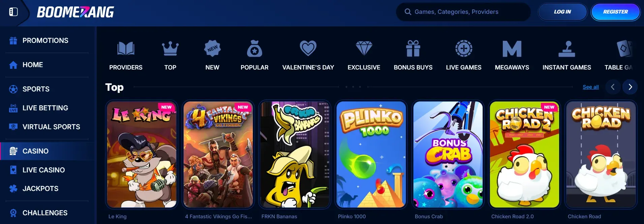
Task: Open Bonus Buys gift icon
Action: [413, 49]
